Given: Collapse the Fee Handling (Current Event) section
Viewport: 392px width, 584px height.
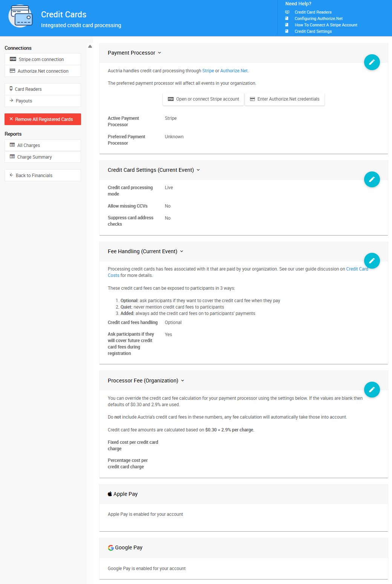Looking at the screenshot, I should [x=182, y=251].
